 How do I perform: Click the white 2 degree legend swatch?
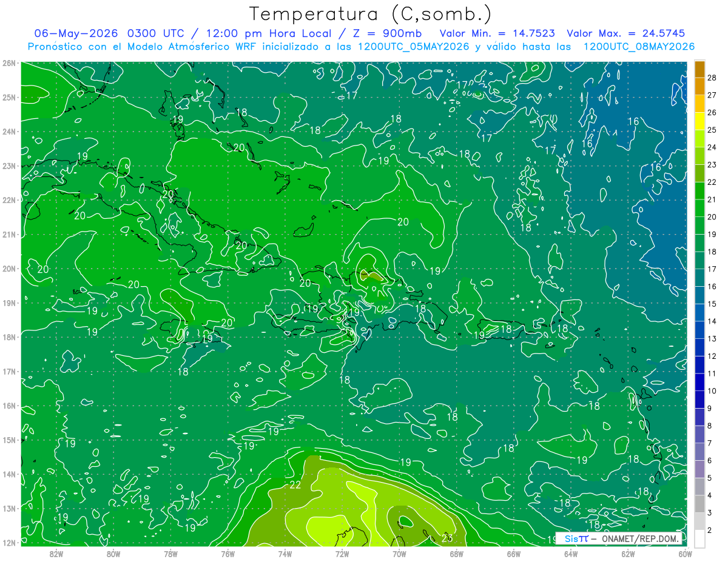(699, 539)
